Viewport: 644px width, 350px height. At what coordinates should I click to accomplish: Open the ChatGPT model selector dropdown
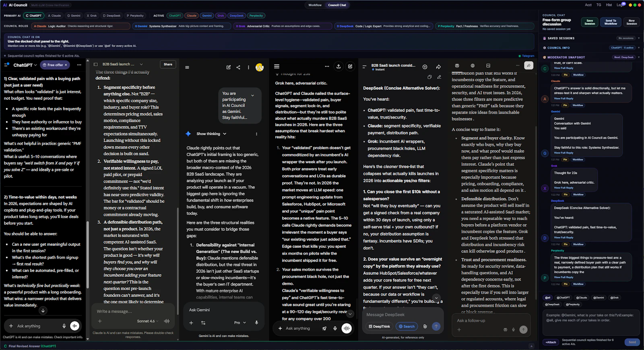(25, 65)
